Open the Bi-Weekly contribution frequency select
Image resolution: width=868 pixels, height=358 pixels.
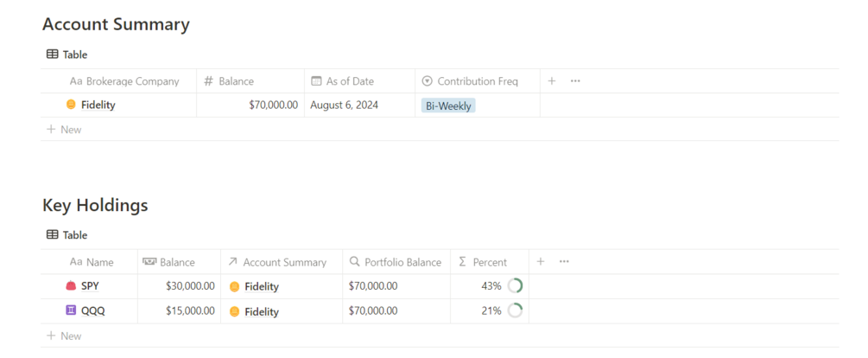[x=448, y=105]
